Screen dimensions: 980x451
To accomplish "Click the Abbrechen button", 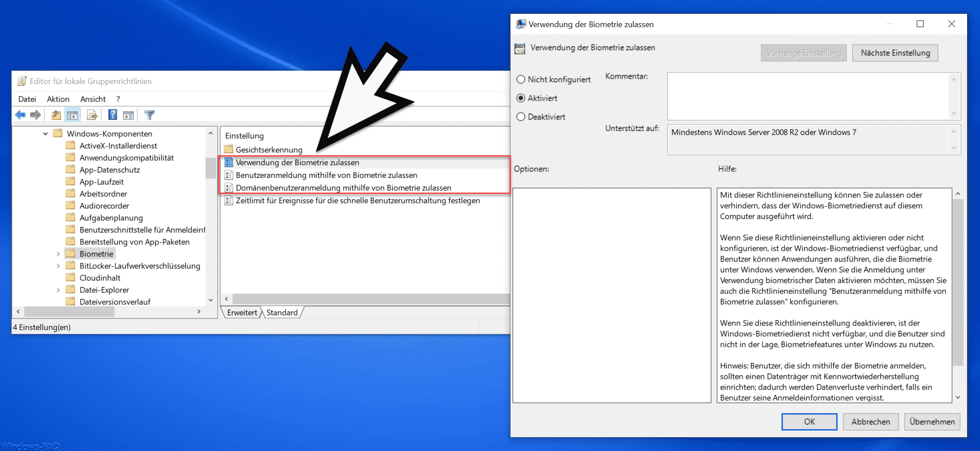I will (871, 422).
